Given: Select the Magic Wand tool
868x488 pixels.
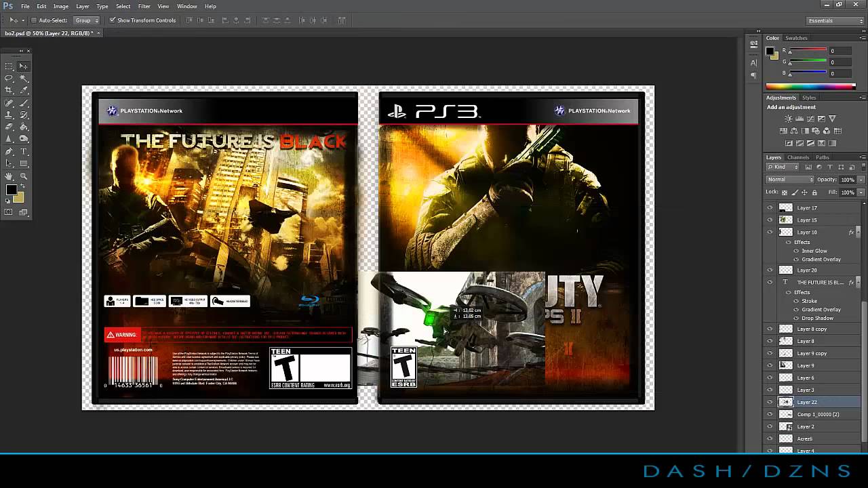Looking at the screenshot, I should [x=24, y=79].
